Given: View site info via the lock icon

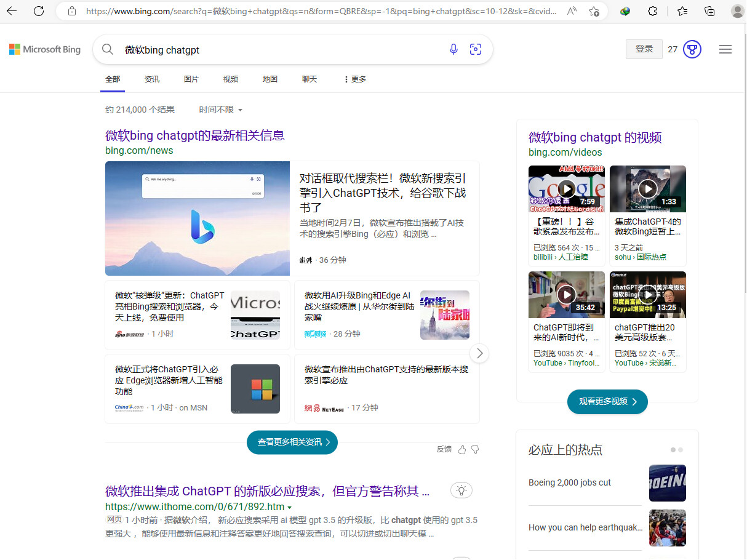Looking at the screenshot, I should point(72,11).
